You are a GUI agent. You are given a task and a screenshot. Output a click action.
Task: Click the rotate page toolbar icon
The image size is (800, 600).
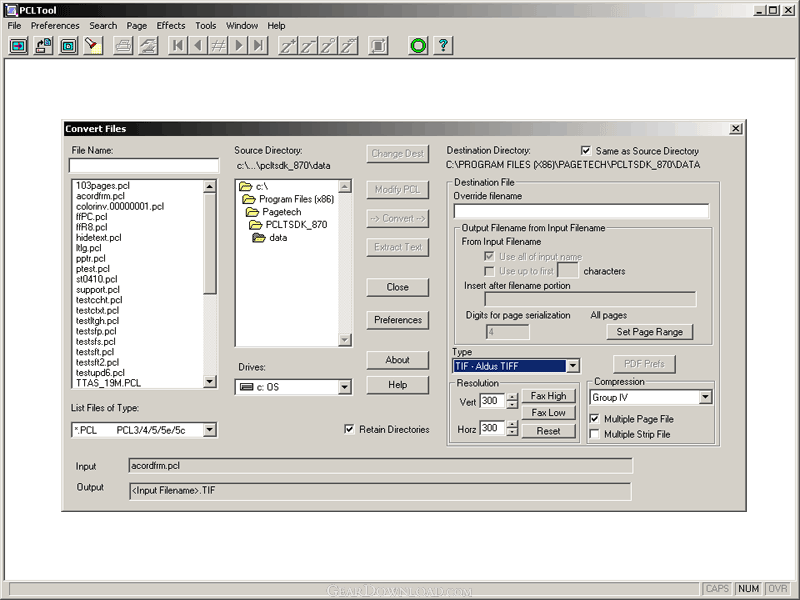[378, 46]
